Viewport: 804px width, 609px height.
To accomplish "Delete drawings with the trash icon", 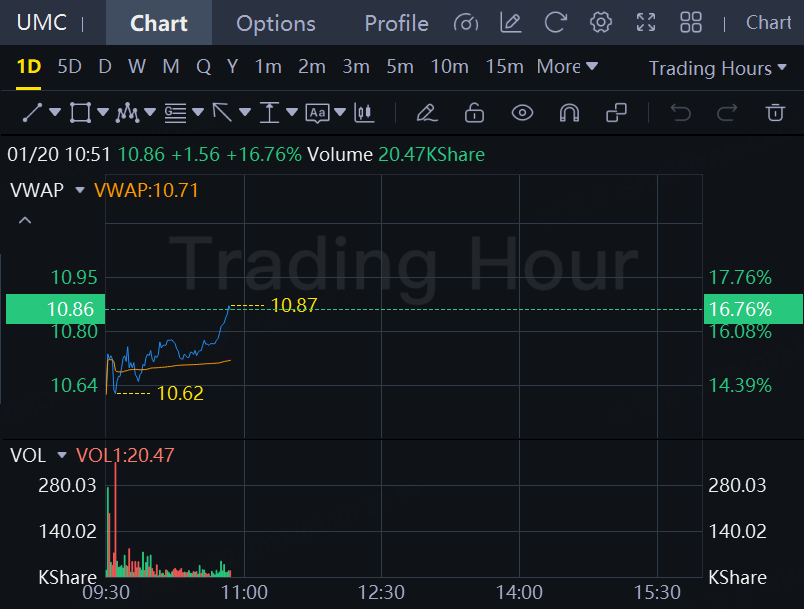I will point(775,113).
